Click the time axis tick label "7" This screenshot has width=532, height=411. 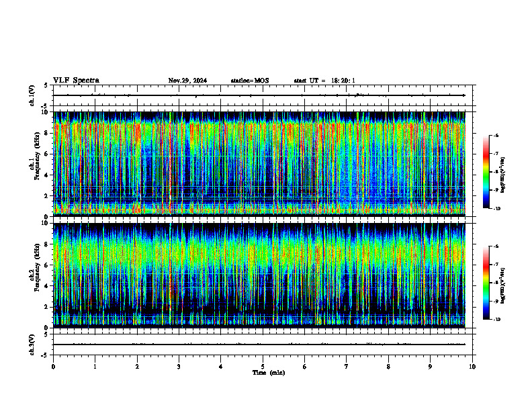pos(347,367)
